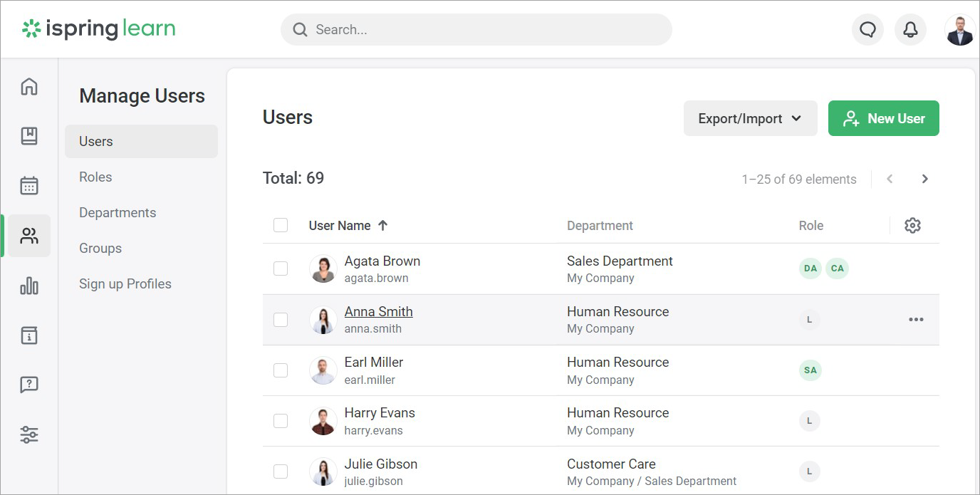Image resolution: width=980 pixels, height=495 pixels.
Task: Tick the checkbox for Agata Brown
Action: click(281, 269)
